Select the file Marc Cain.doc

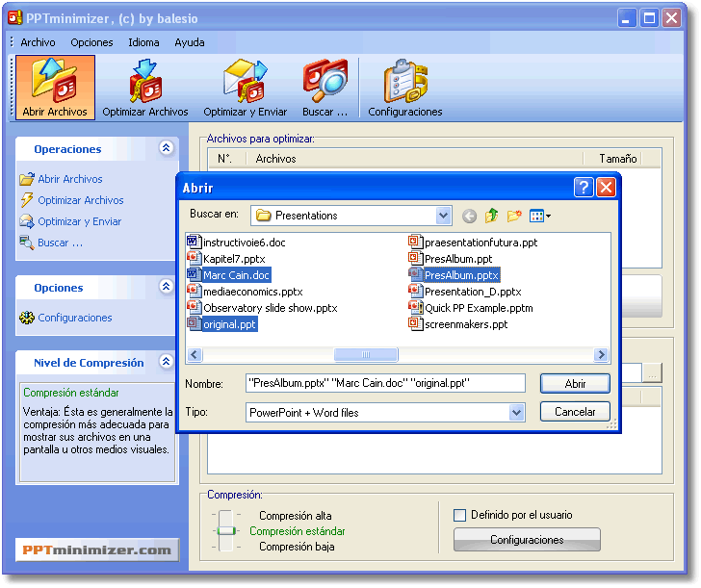[x=236, y=275]
